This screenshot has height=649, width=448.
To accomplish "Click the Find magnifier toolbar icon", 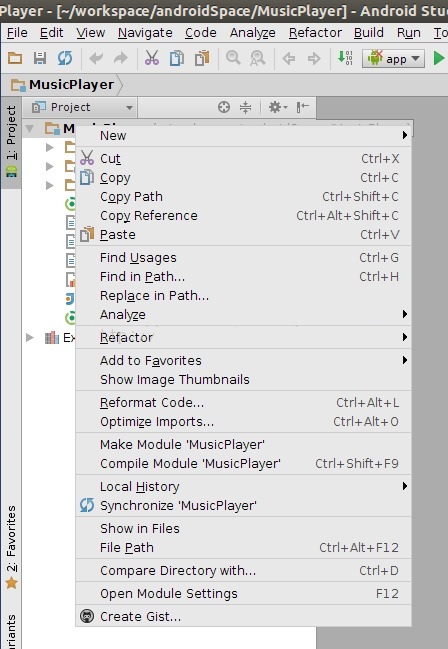I will point(233,58).
